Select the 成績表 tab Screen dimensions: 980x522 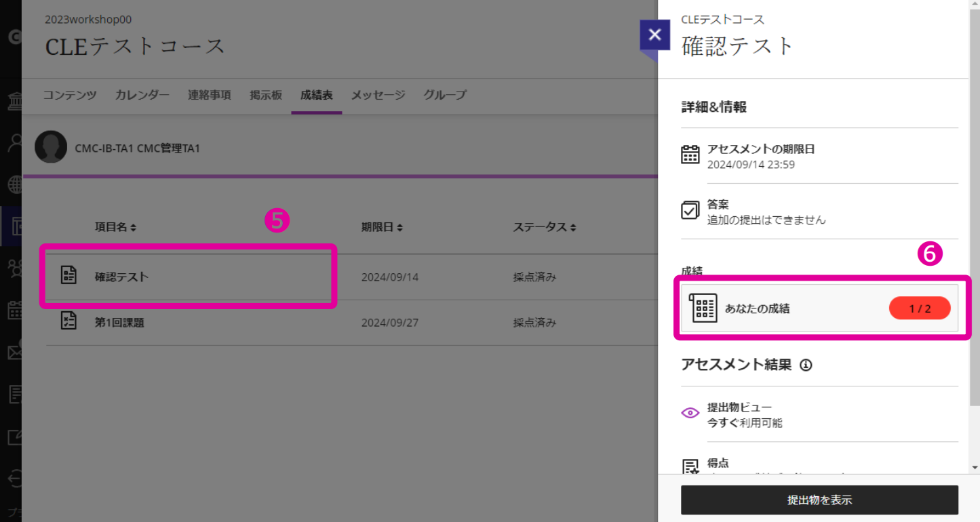317,95
